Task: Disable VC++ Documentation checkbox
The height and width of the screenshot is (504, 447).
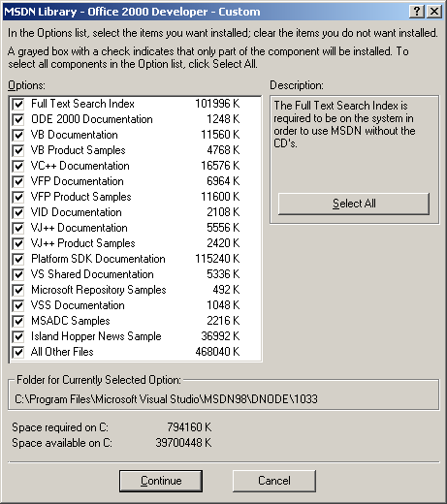Action: [18, 166]
